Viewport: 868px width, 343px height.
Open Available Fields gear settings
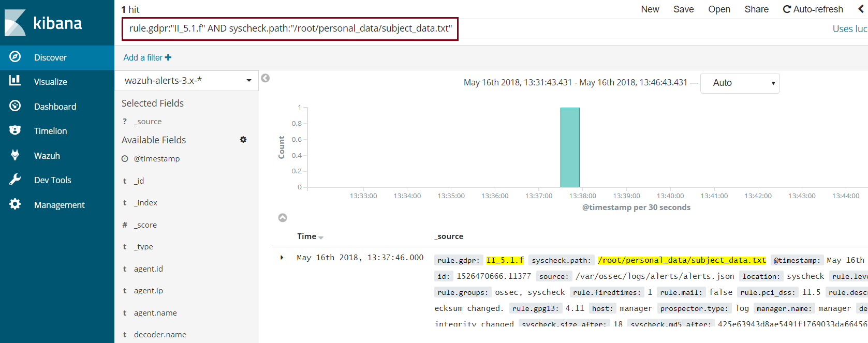click(x=243, y=140)
